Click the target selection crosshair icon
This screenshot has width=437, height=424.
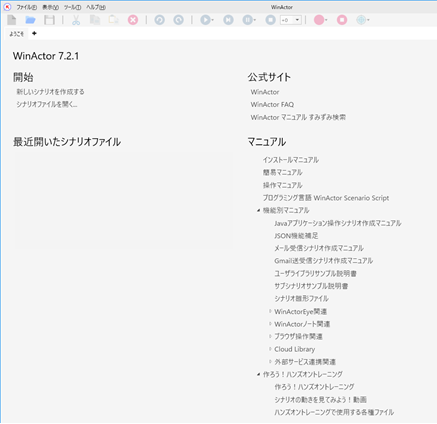point(361,20)
